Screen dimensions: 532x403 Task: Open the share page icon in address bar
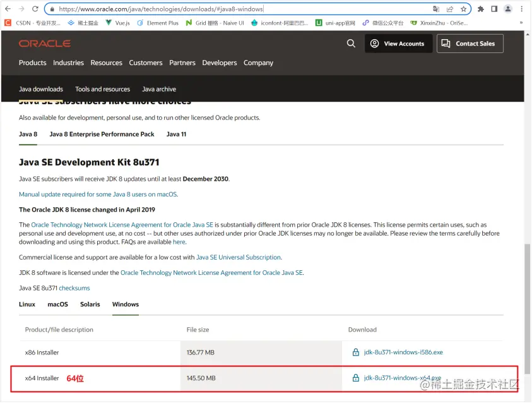(450, 9)
